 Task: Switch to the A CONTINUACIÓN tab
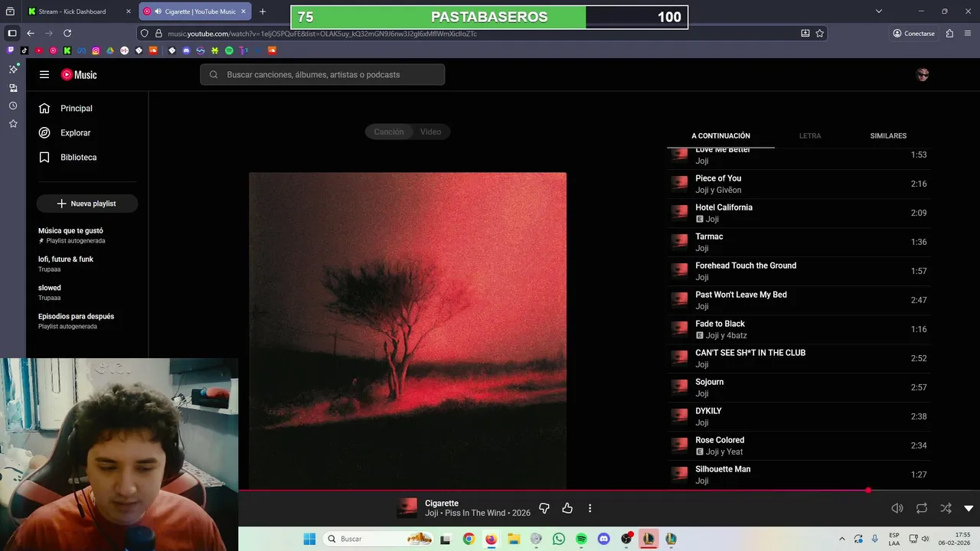(720, 135)
